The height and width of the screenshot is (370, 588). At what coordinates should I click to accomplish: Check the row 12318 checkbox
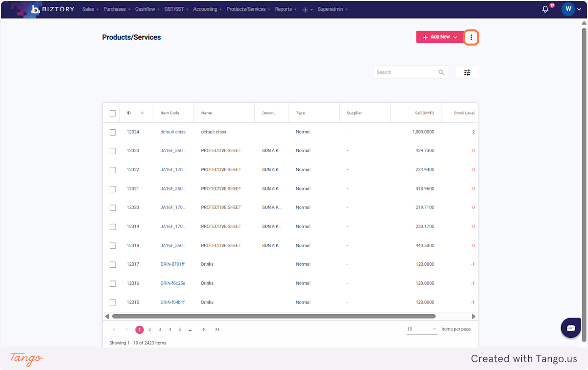point(113,246)
